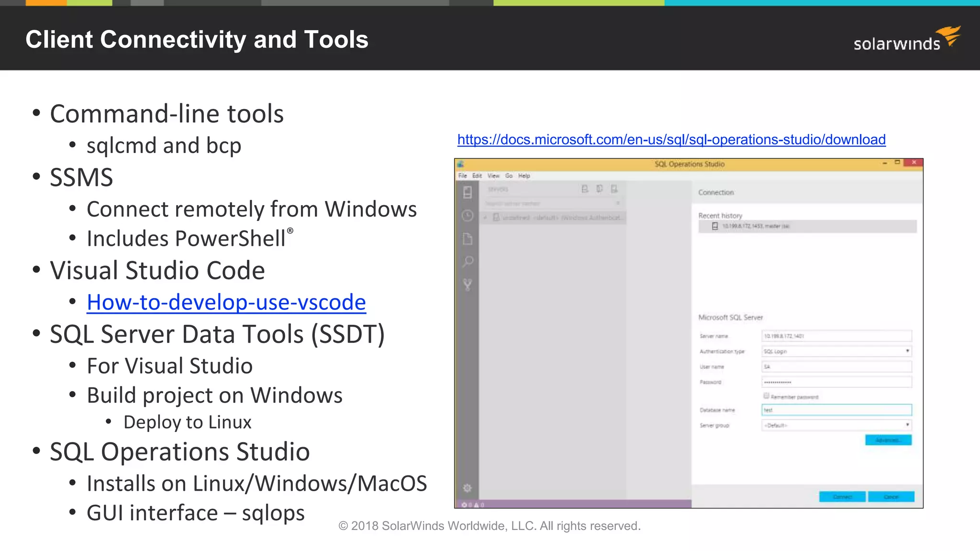Open the Go menu
This screenshot has height=551, width=980.
point(509,176)
